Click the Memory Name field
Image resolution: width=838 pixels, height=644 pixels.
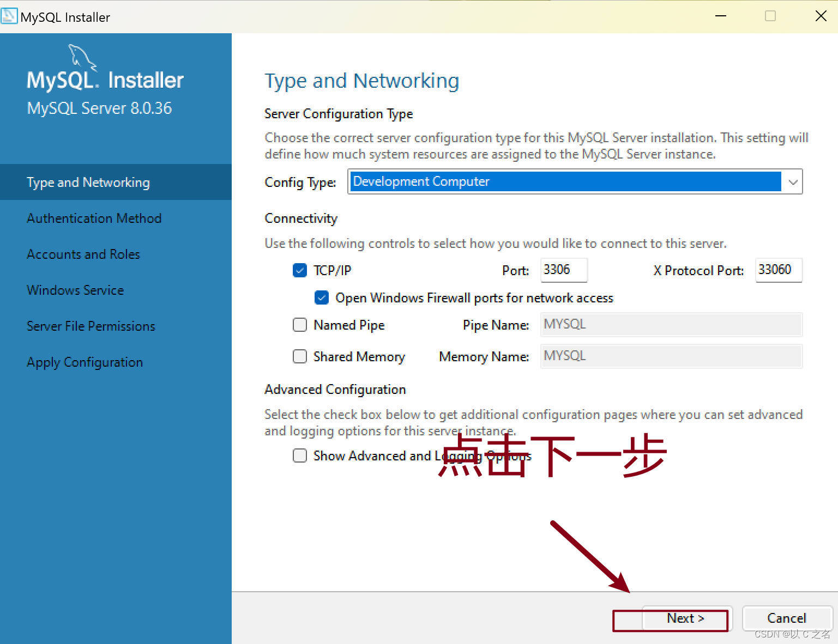tap(671, 356)
